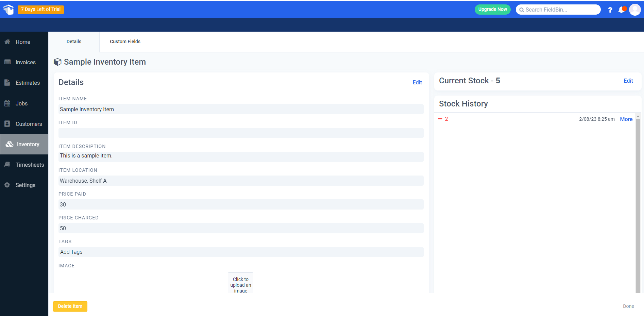Click the Stock History heading
644x316 pixels.
(x=463, y=104)
